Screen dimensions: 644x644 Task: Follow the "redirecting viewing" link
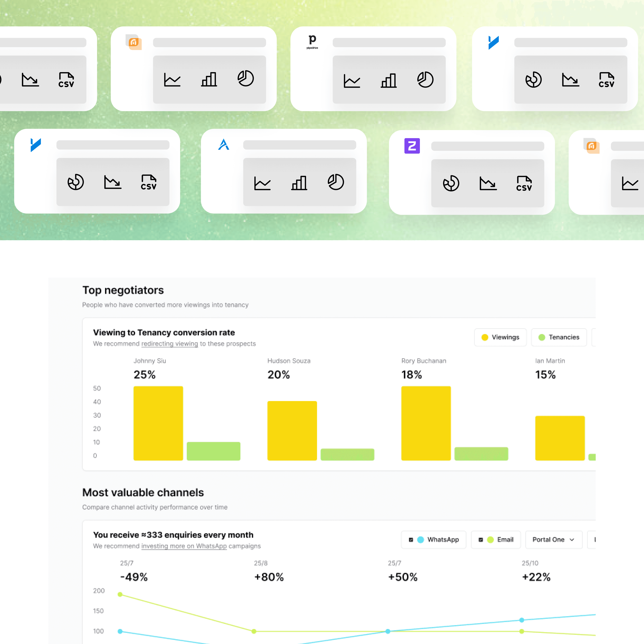click(170, 344)
